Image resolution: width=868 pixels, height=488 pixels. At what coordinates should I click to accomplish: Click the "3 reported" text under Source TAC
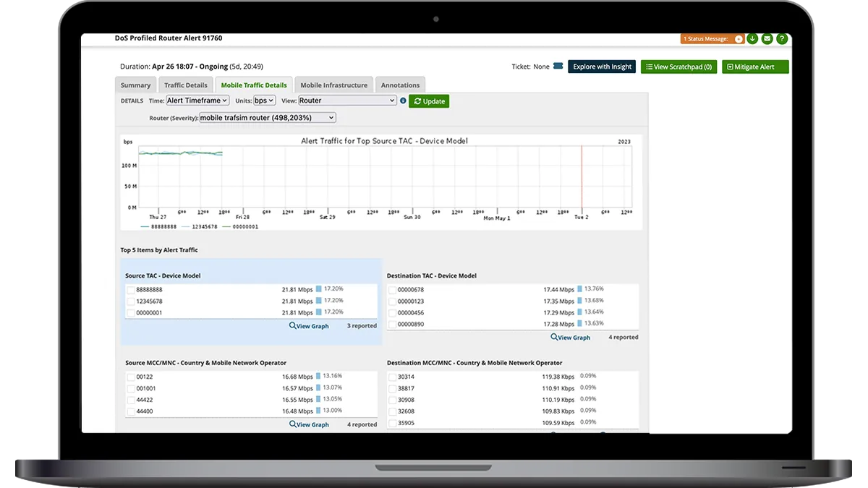(x=362, y=326)
